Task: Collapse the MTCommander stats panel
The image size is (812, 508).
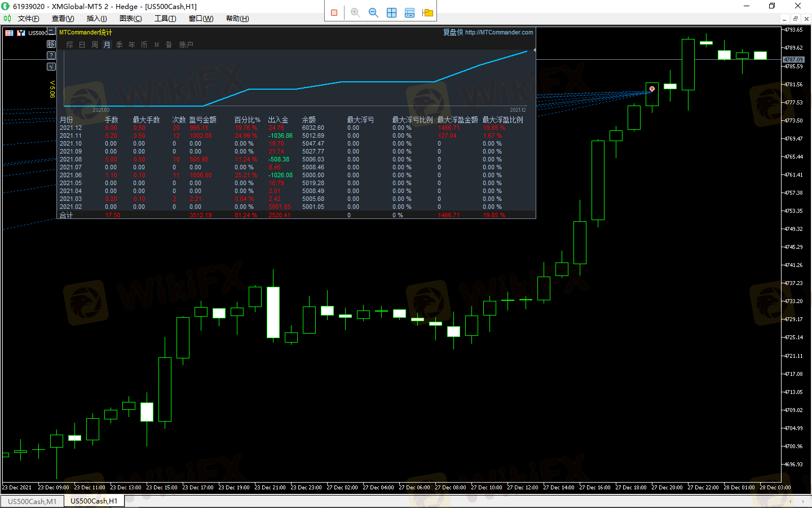Action: (51, 32)
